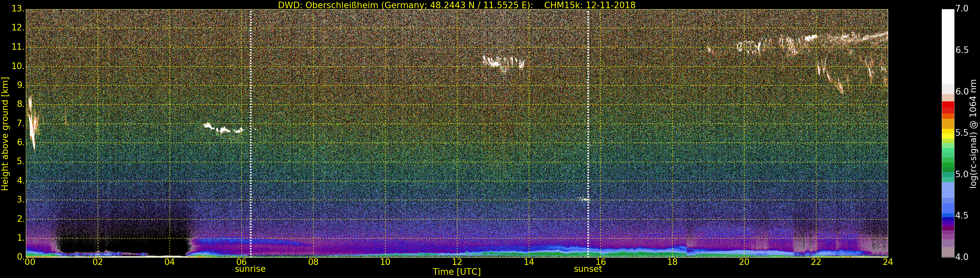Click the "18" tick on the time axis

(673, 262)
